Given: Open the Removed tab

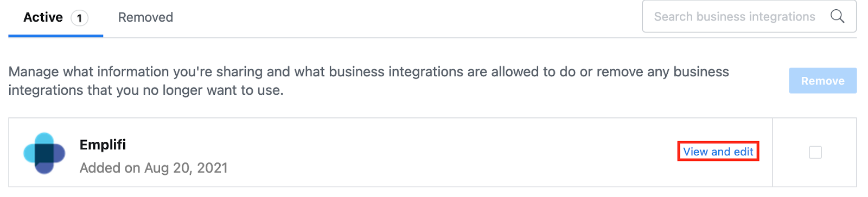Looking at the screenshot, I should [x=145, y=17].
